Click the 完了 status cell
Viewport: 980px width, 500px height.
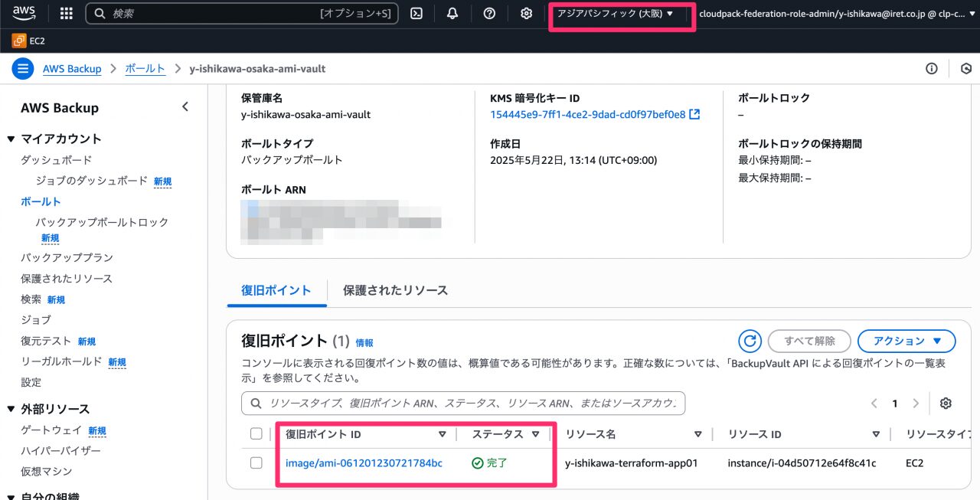click(x=490, y=463)
